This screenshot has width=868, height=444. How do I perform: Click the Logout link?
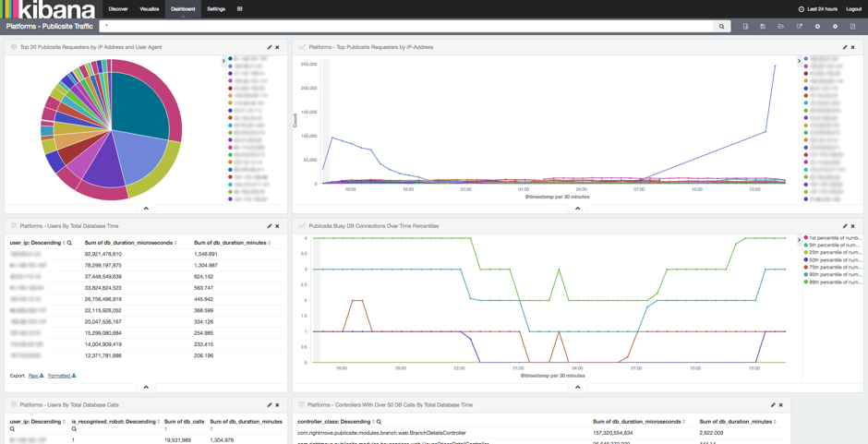tap(853, 9)
